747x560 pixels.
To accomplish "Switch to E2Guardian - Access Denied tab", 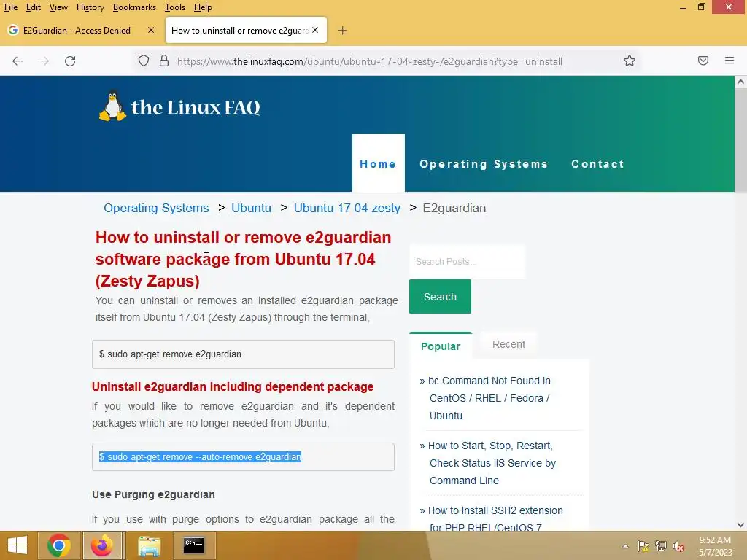I will coord(76,31).
